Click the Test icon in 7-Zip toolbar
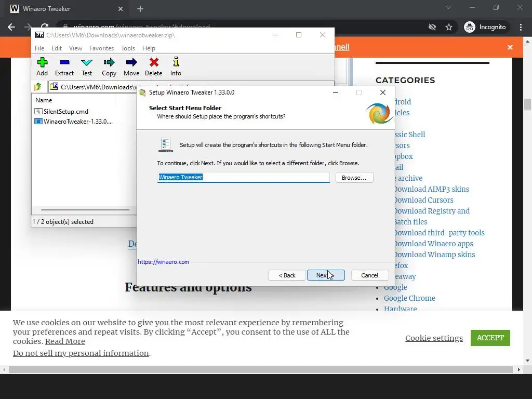Screen dimensions: 532x399 87,67
